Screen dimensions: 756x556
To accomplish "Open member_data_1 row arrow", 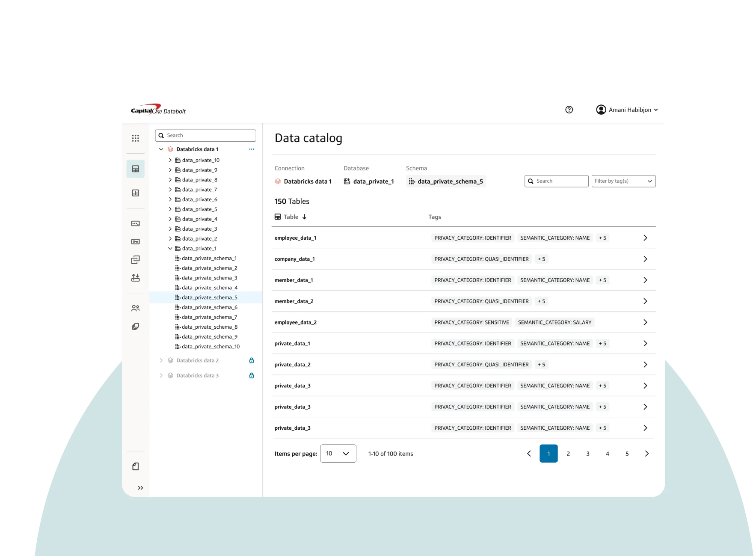I will [645, 280].
